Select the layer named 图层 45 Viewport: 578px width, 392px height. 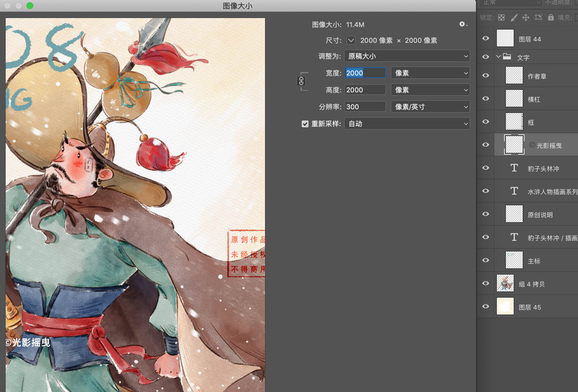(x=530, y=307)
